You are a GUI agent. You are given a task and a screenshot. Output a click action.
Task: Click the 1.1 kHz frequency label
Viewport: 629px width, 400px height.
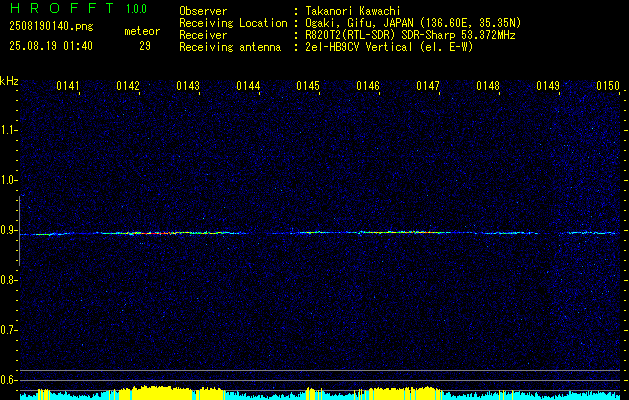(8, 130)
